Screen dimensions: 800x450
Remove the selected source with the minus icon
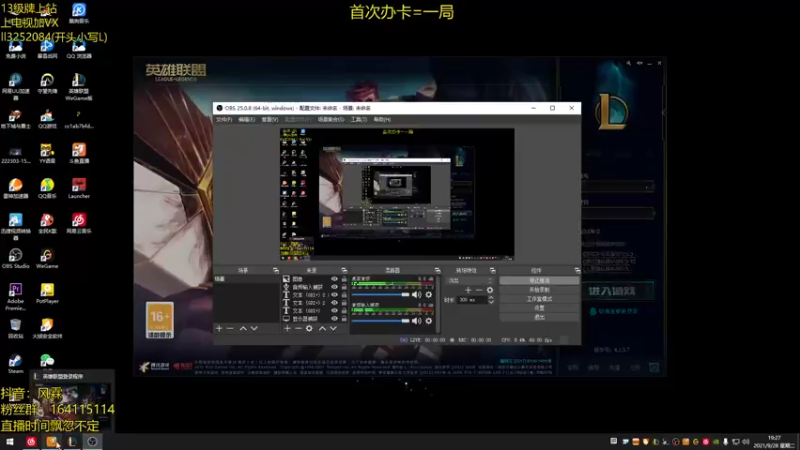(x=298, y=329)
